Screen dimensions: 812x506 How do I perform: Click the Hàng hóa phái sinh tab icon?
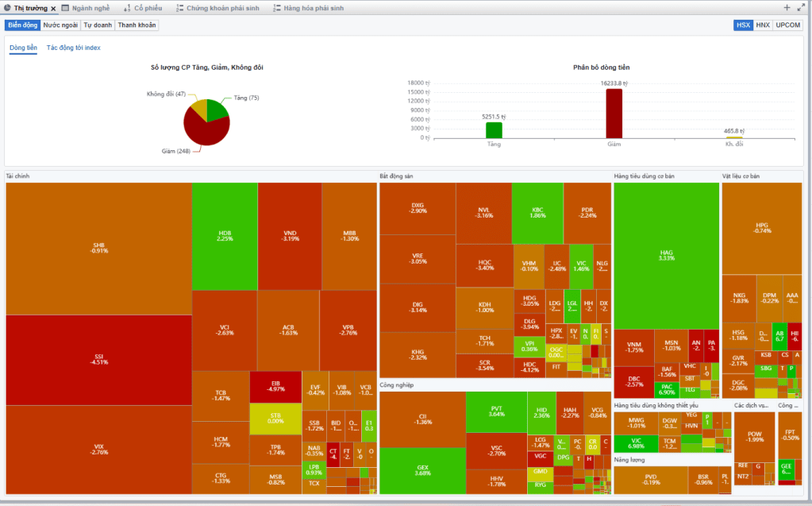(x=276, y=8)
